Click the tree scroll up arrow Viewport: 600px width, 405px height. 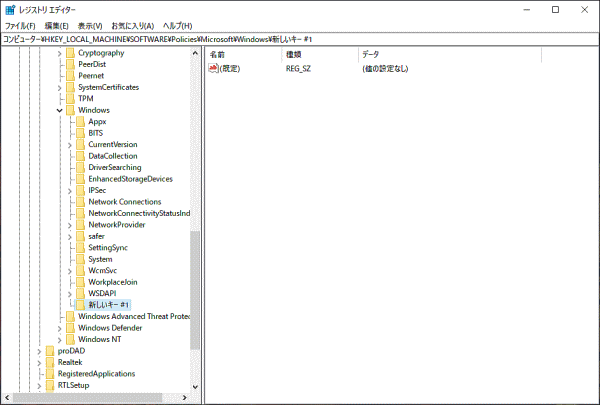(x=195, y=53)
